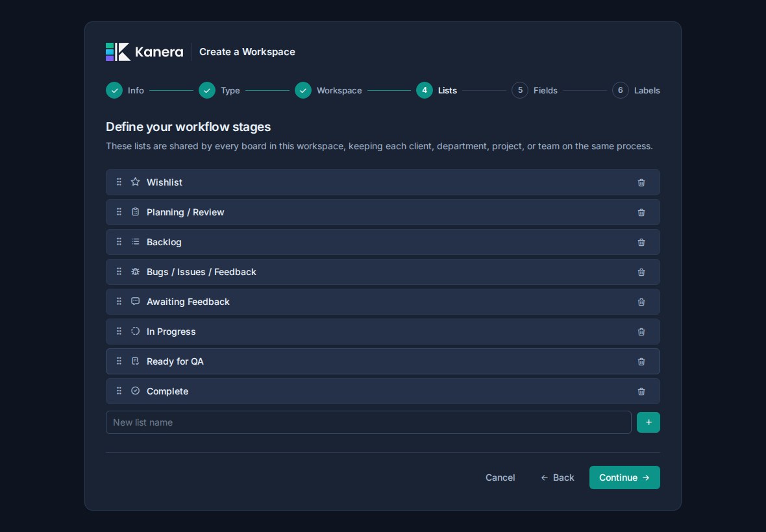
Task: Click the Bugs / Issues / Feedback drag handle
Action: 119,271
